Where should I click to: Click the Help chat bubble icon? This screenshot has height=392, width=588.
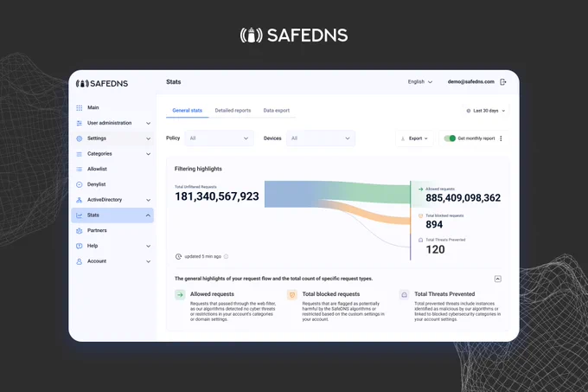pyautogui.click(x=80, y=246)
